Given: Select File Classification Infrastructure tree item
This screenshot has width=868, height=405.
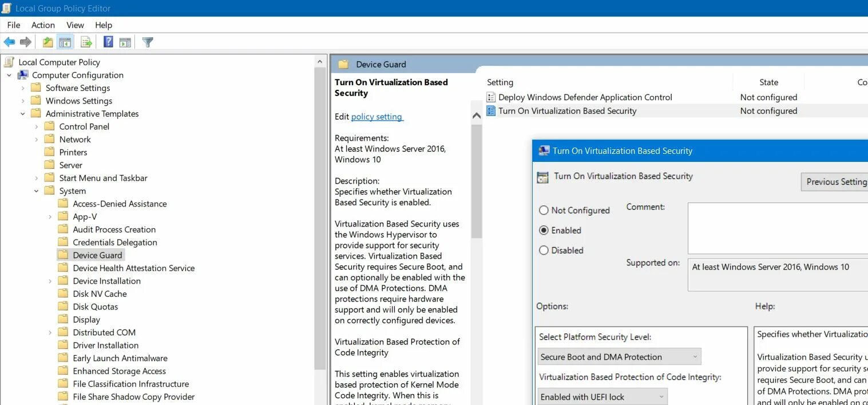Looking at the screenshot, I should [131, 384].
